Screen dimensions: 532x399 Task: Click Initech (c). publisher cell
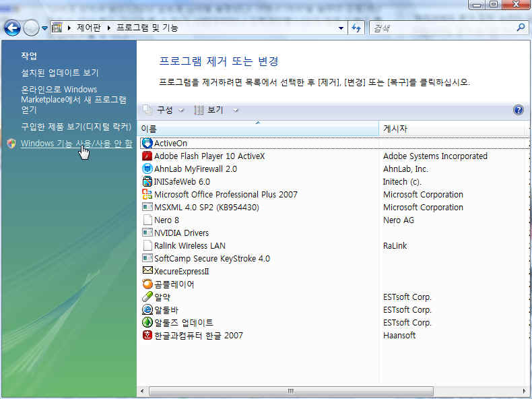[x=402, y=182]
